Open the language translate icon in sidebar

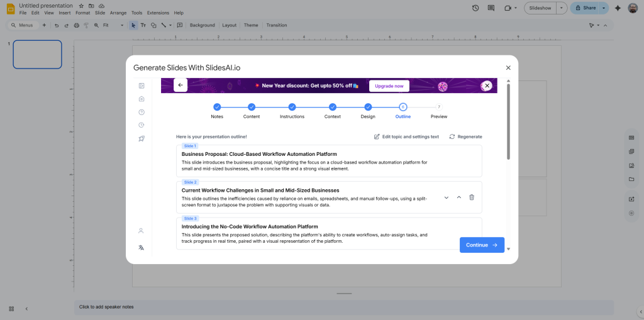point(142,248)
